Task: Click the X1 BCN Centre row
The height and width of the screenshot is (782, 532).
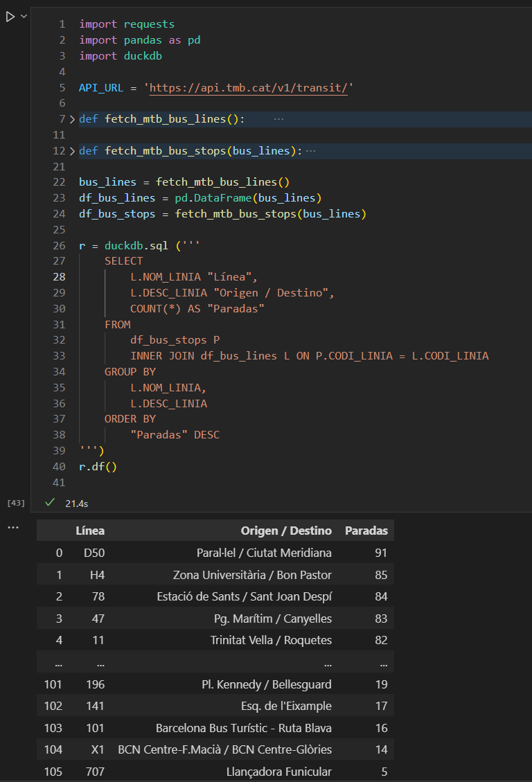Action: pos(208,749)
